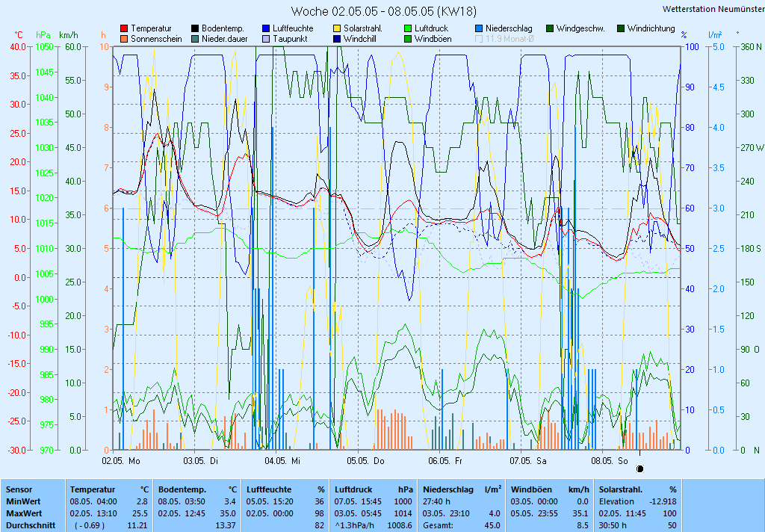The width and height of the screenshot is (765, 532).
Task: Click the blue Luftfeuchte legend swatch
Action: (x=266, y=29)
